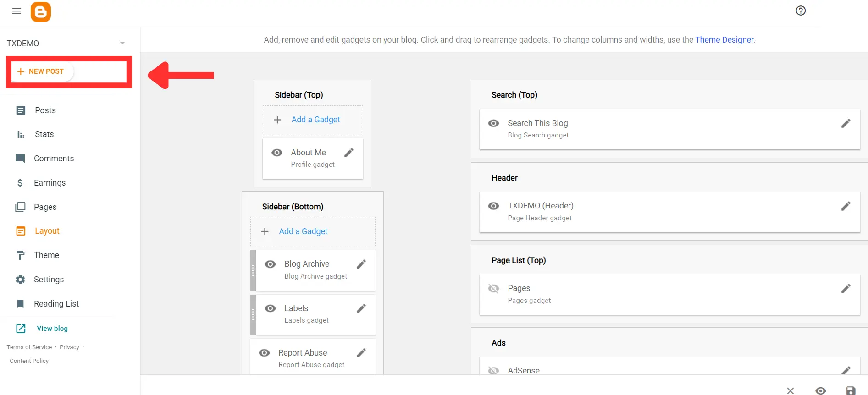Open the Content Policy link

pyautogui.click(x=29, y=361)
